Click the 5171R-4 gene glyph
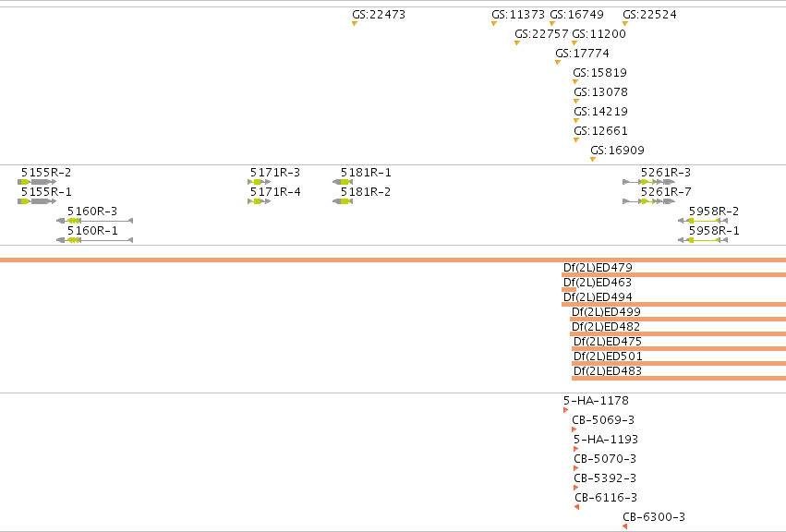The width and height of the screenshot is (786, 532). click(260, 201)
